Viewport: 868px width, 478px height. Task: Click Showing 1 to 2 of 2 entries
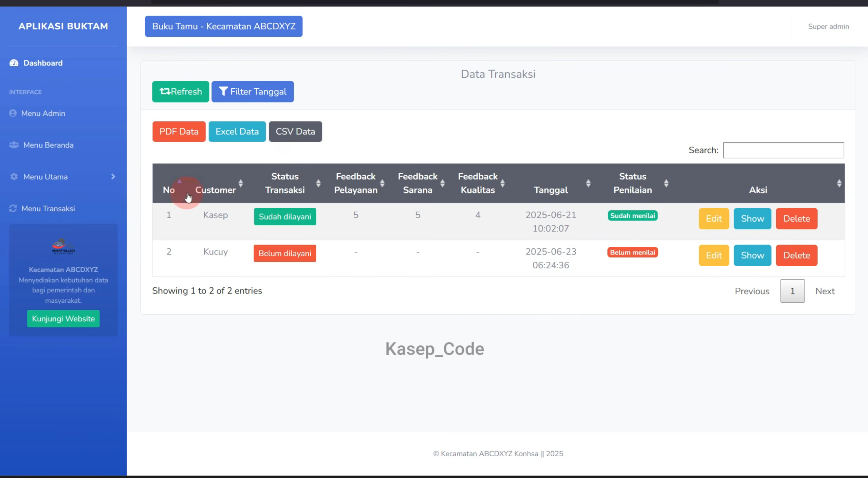click(207, 291)
